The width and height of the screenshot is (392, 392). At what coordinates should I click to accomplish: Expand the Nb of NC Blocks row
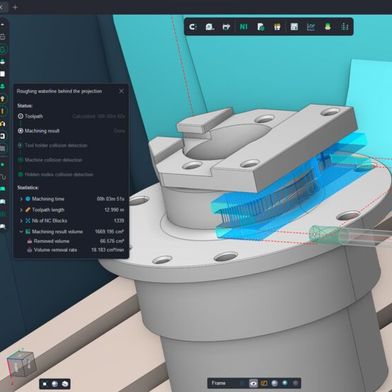click(x=21, y=221)
